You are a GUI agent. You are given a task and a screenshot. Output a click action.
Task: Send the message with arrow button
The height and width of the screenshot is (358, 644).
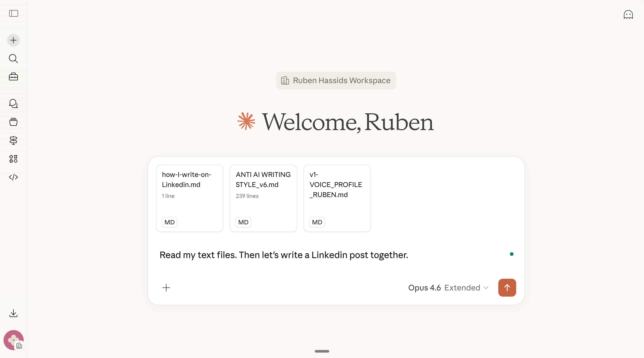pos(507,288)
